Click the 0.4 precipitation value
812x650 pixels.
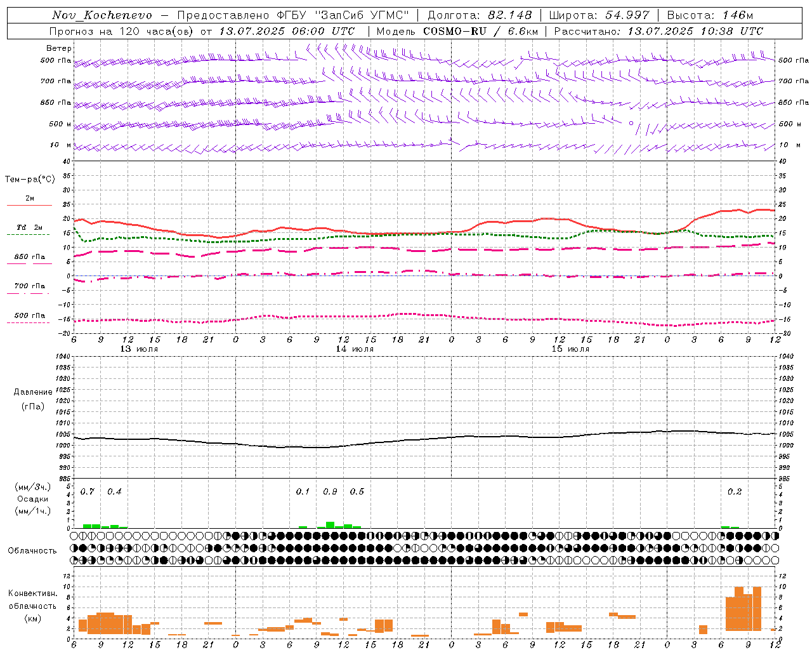coord(114,492)
